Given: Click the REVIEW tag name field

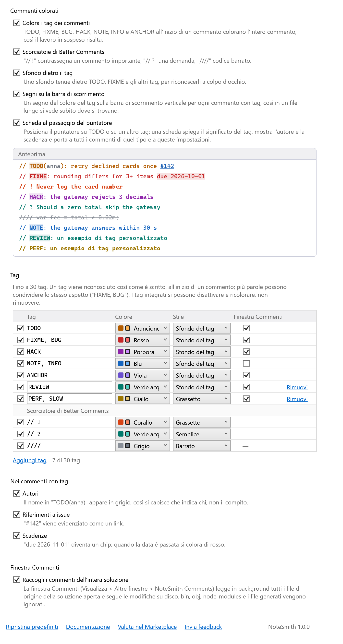Looking at the screenshot, I should [x=69, y=387].
